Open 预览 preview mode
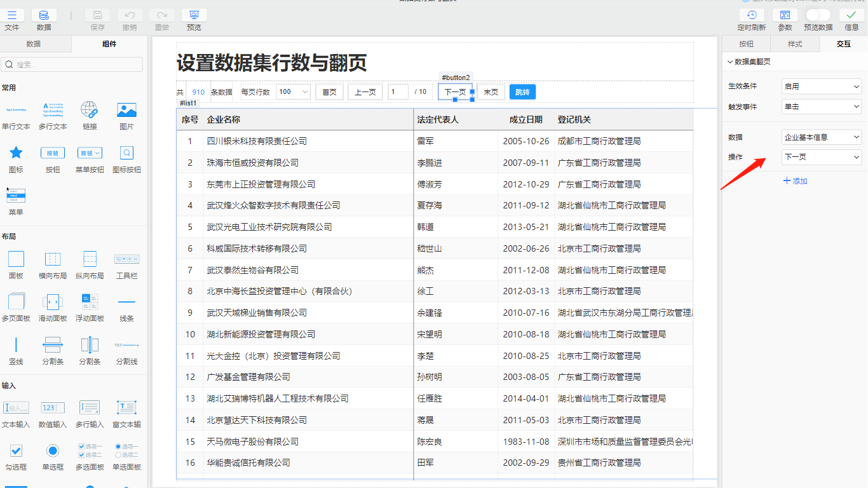 click(x=194, y=16)
